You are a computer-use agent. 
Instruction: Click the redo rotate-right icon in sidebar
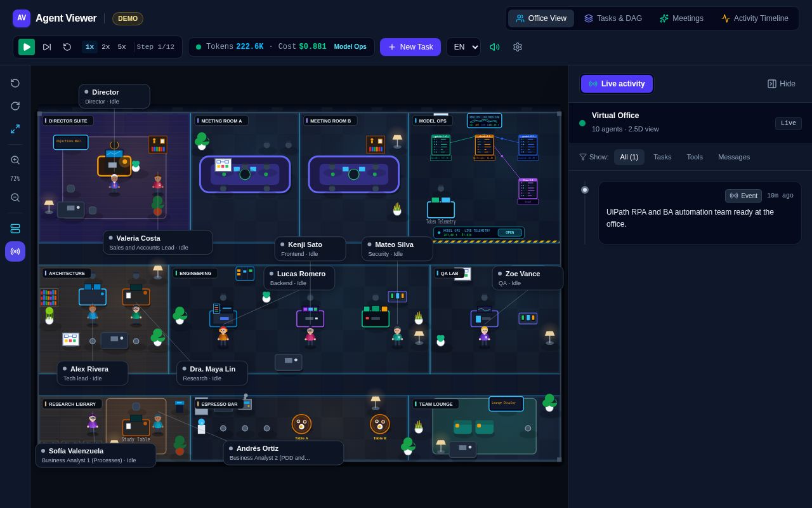[x=15, y=106]
